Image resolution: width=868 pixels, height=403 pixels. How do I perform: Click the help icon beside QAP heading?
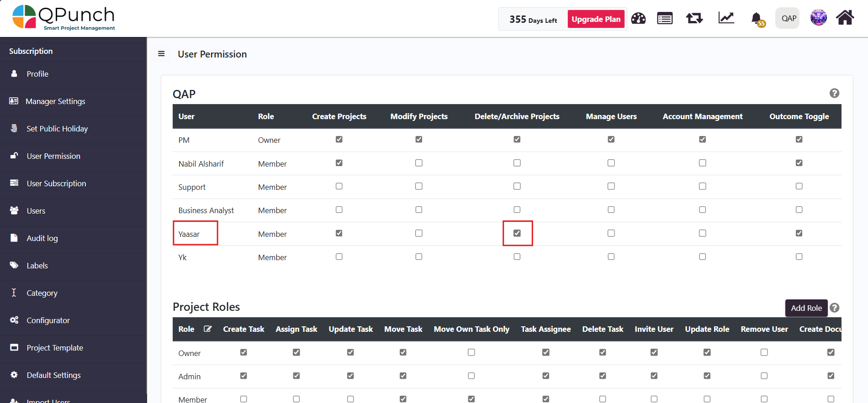[x=834, y=93]
